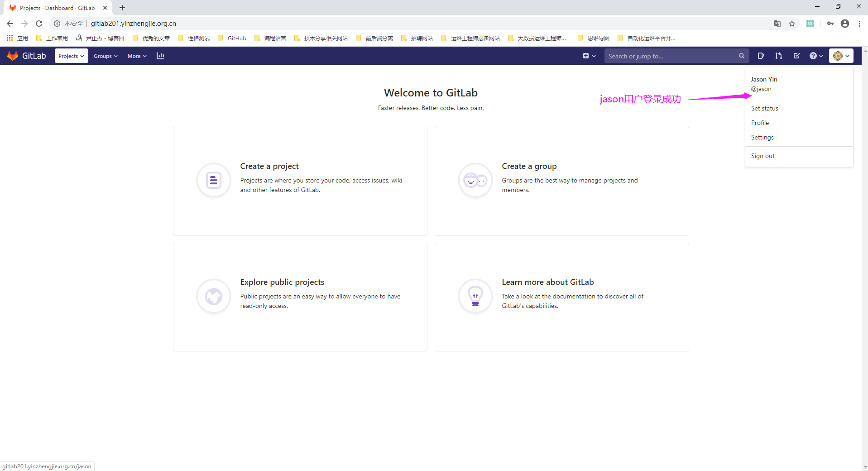The width and height of the screenshot is (868, 471).
Task: Open Explore public projects card
Action: click(300, 297)
